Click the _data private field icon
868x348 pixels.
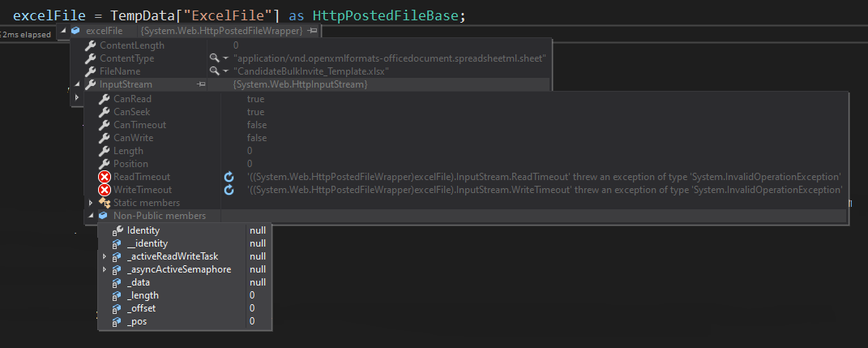point(117,282)
